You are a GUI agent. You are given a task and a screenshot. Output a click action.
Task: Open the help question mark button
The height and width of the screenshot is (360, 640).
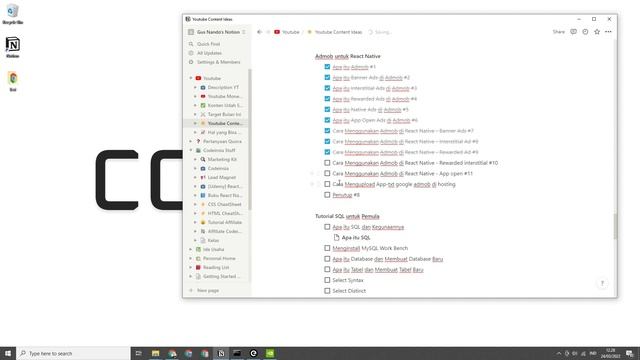[602, 283]
